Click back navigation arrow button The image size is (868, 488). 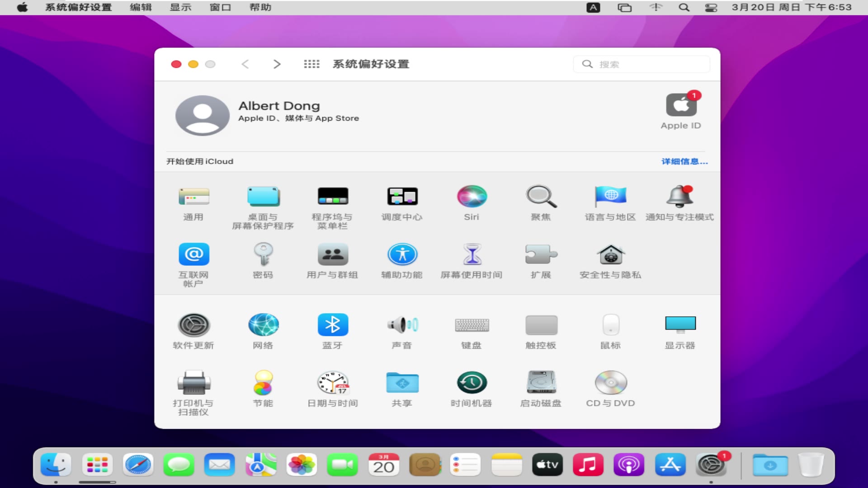point(245,64)
